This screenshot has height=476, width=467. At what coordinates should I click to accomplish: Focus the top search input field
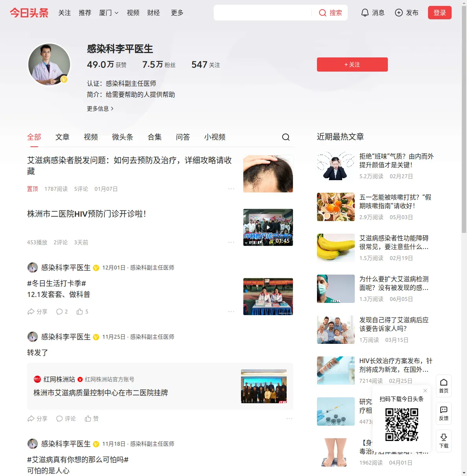[x=263, y=13]
